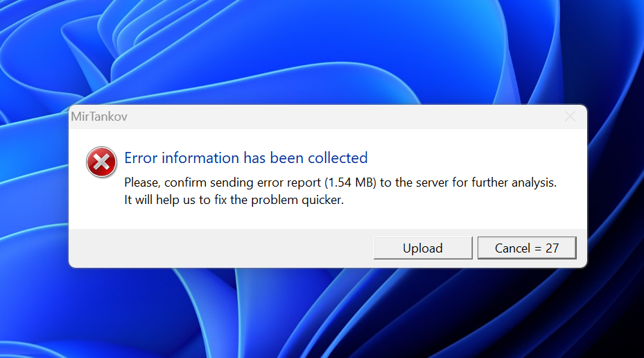644x358 pixels.
Task: Close the MirTankov dialog with X
Action: coord(570,117)
